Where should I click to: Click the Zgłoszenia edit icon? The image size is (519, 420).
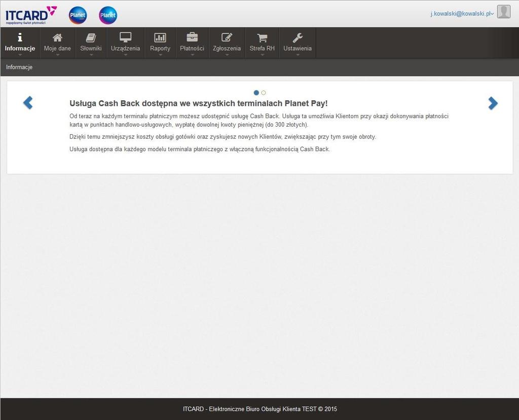(x=227, y=37)
